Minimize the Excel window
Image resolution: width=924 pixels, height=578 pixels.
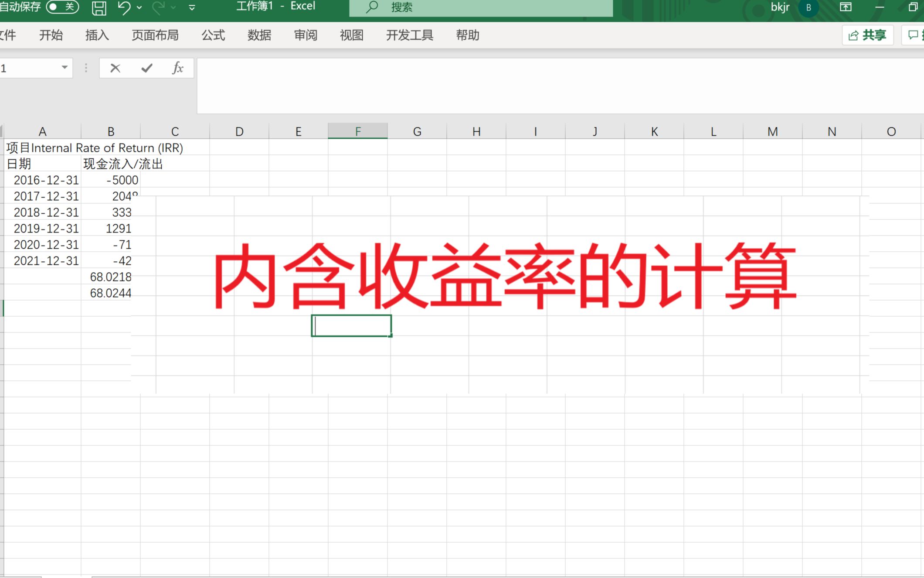click(x=880, y=7)
